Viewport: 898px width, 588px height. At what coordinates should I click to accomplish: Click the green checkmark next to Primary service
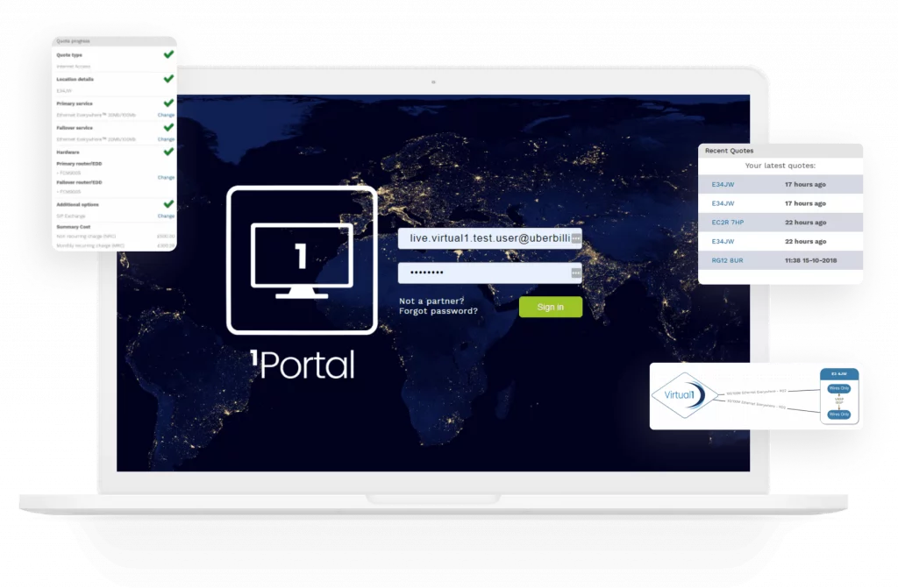click(168, 103)
